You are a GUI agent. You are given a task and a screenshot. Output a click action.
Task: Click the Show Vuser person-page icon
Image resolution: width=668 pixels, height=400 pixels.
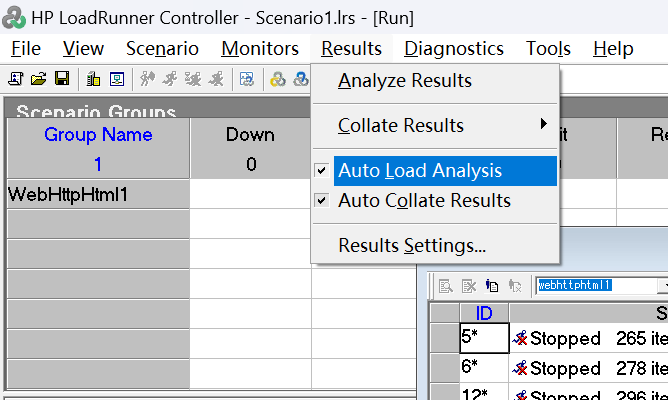point(492,286)
